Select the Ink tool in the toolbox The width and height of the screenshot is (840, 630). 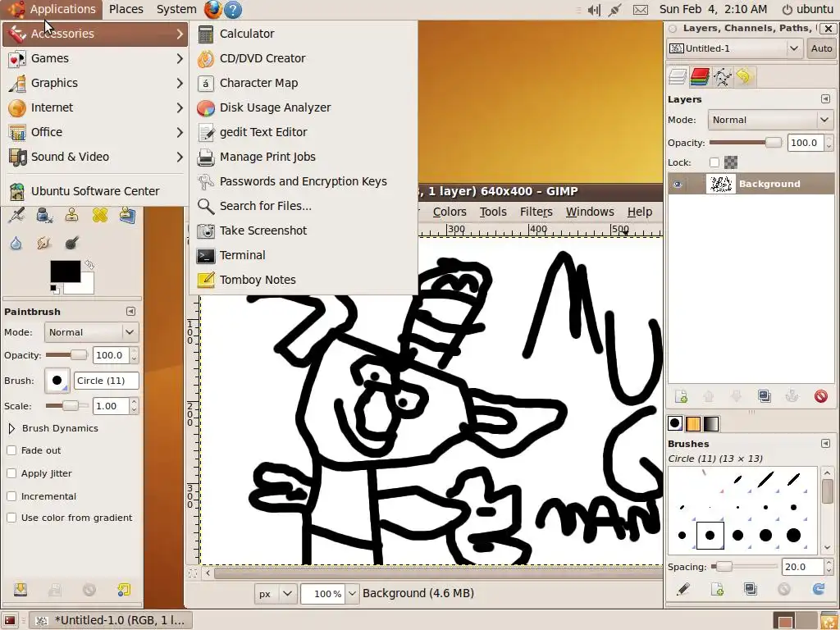tap(44, 216)
